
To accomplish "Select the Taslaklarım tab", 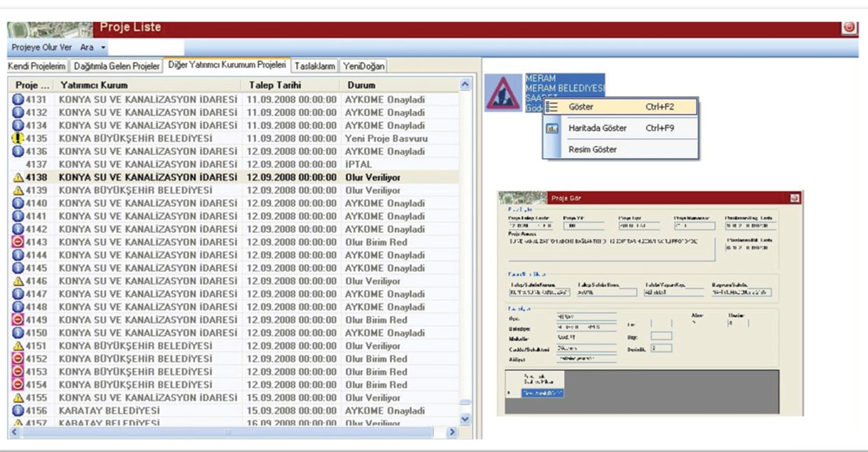I will click(x=315, y=66).
